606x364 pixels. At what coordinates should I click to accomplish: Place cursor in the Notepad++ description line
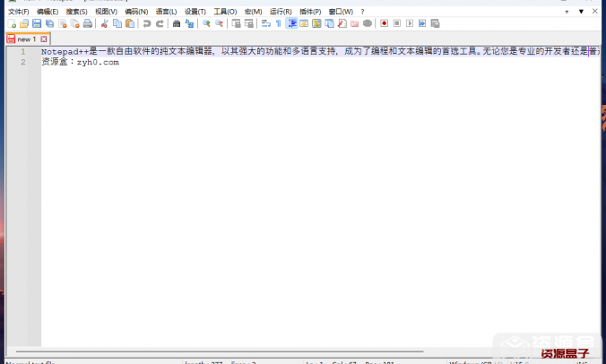pyautogui.click(x=321, y=51)
